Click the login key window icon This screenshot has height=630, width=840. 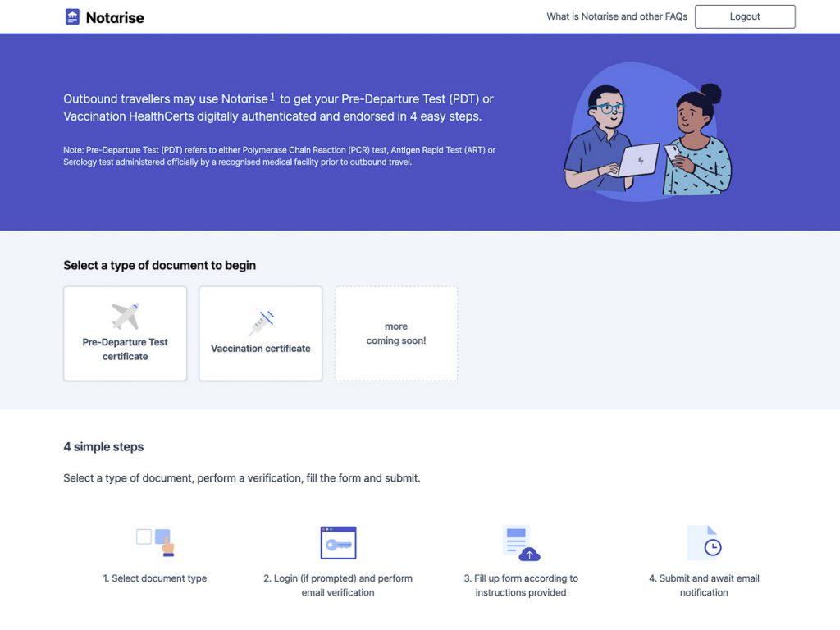(338, 543)
